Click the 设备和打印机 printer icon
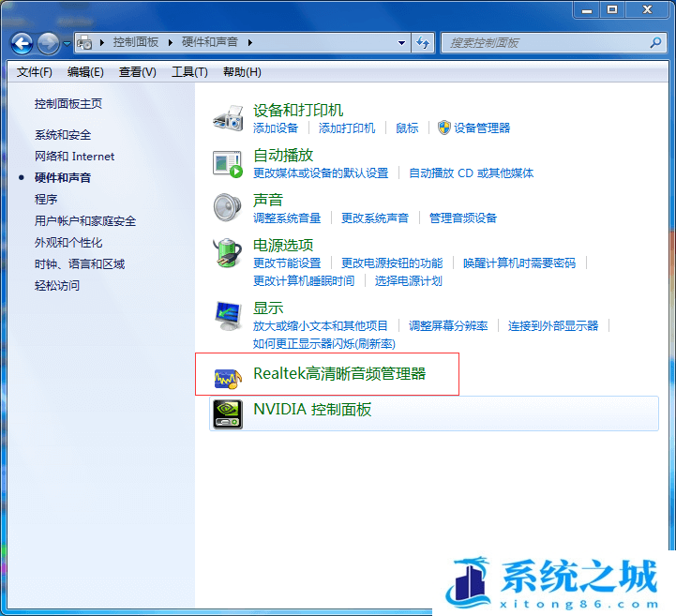676x616 pixels. [x=228, y=118]
